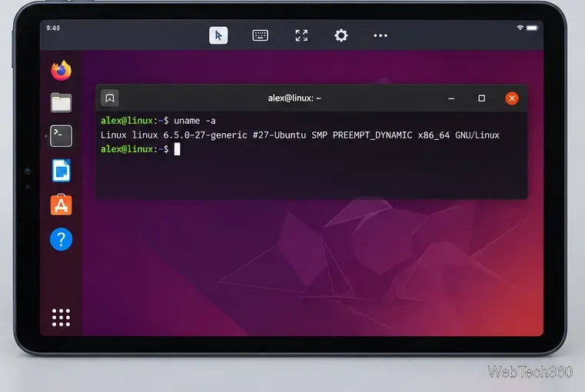The image size is (585, 392).
Task: Click the 9:48 clock in status bar
Action: (x=53, y=28)
